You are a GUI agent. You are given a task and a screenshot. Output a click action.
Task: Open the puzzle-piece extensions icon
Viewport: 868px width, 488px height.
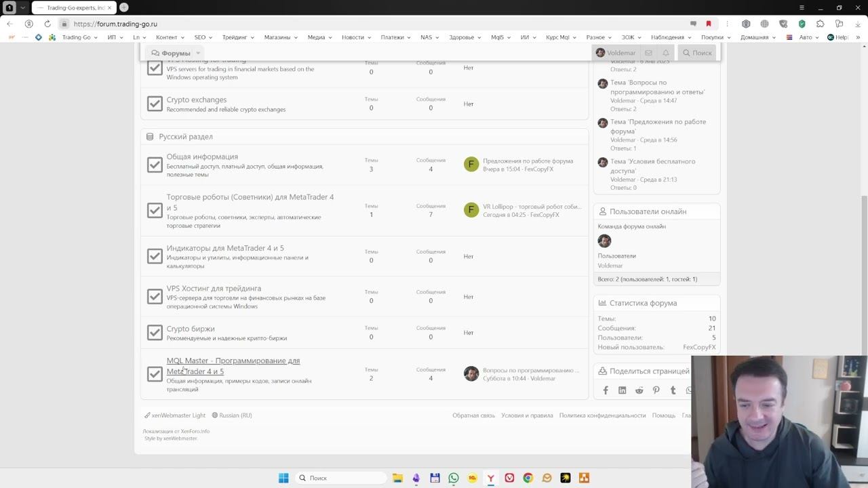tap(820, 24)
